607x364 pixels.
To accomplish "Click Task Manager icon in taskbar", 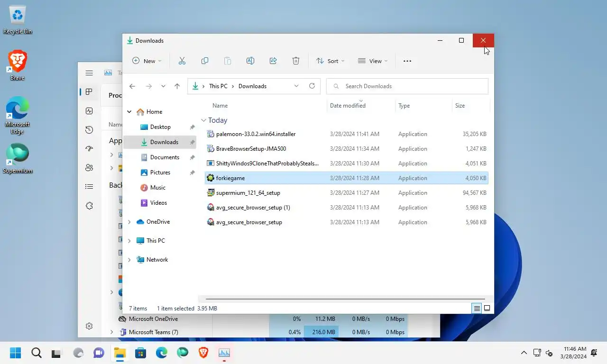I will point(224,353).
